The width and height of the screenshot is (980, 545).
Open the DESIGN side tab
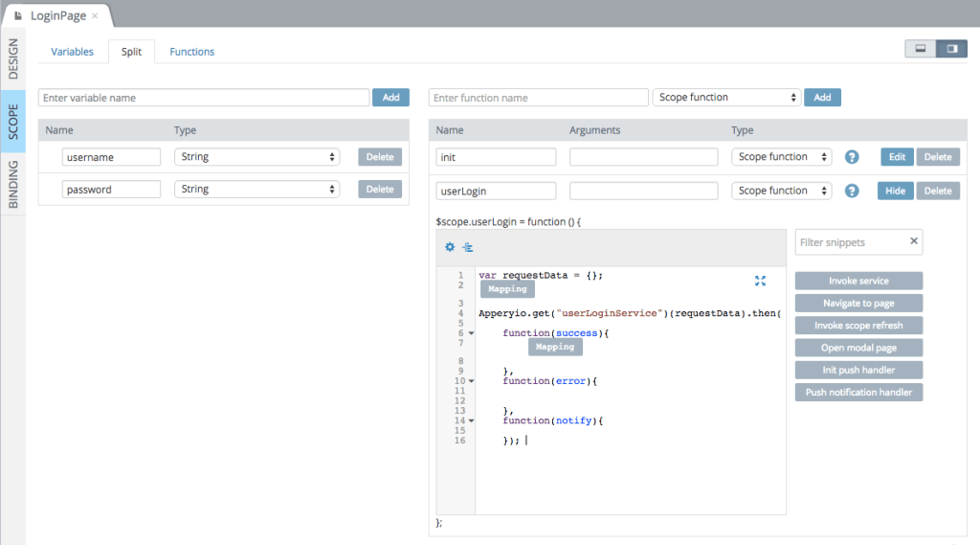tap(13, 59)
